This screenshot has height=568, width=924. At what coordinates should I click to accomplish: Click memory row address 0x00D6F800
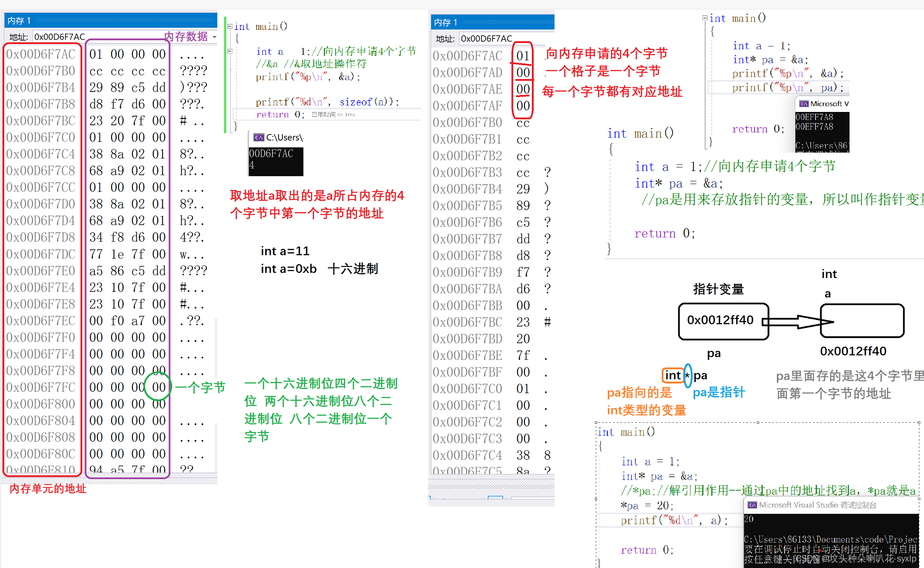pos(41,404)
